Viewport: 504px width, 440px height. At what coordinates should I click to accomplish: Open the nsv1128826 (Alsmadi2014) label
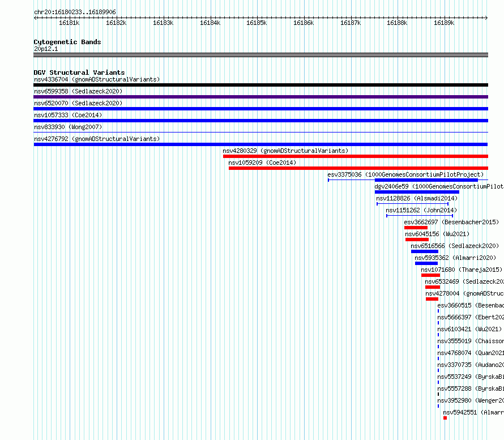(x=417, y=198)
